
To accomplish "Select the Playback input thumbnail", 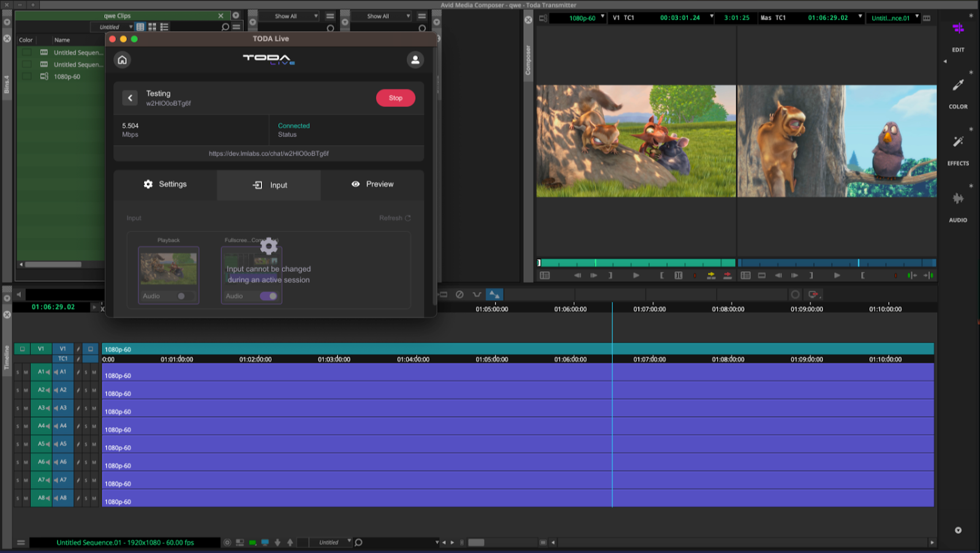I will (168, 268).
